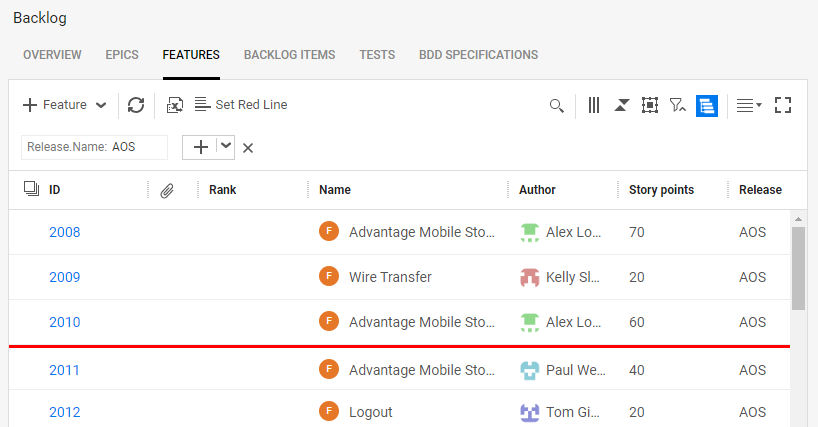
Task: Expand the new Feature dropdown arrow
Action: pyautogui.click(x=101, y=105)
